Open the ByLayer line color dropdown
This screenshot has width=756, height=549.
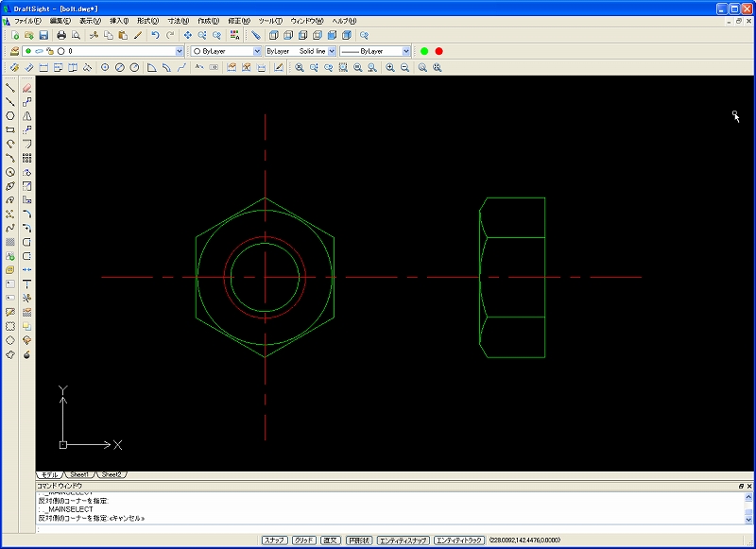pos(226,51)
